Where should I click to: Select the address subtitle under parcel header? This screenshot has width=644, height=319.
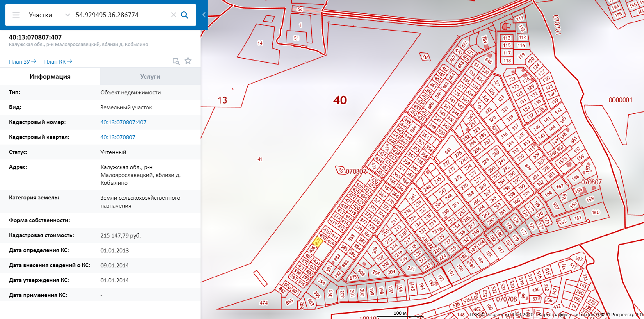(78, 45)
